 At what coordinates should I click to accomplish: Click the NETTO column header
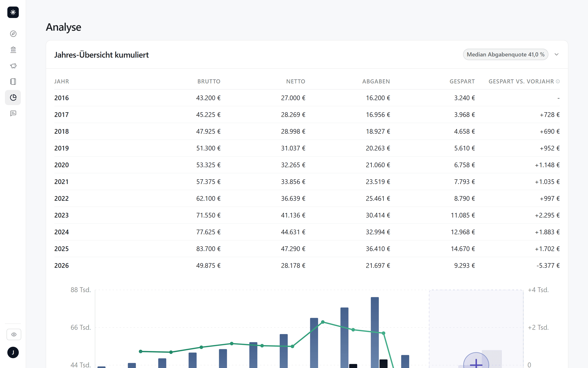pyautogui.click(x=295, y=82)
